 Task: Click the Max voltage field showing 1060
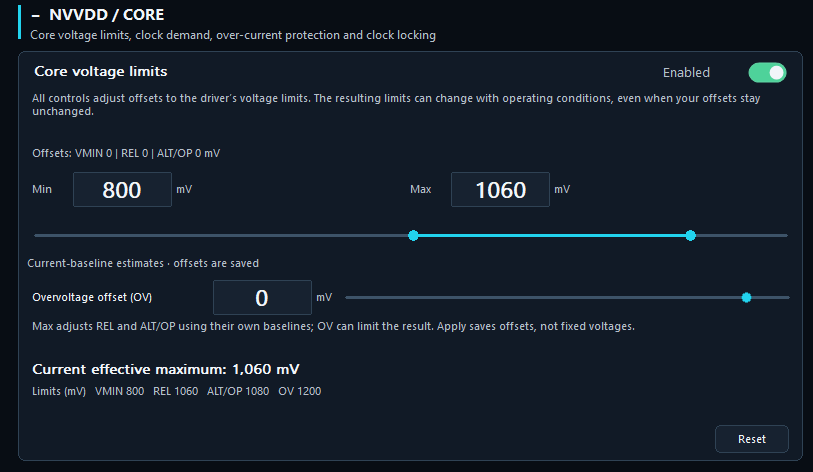500,190
